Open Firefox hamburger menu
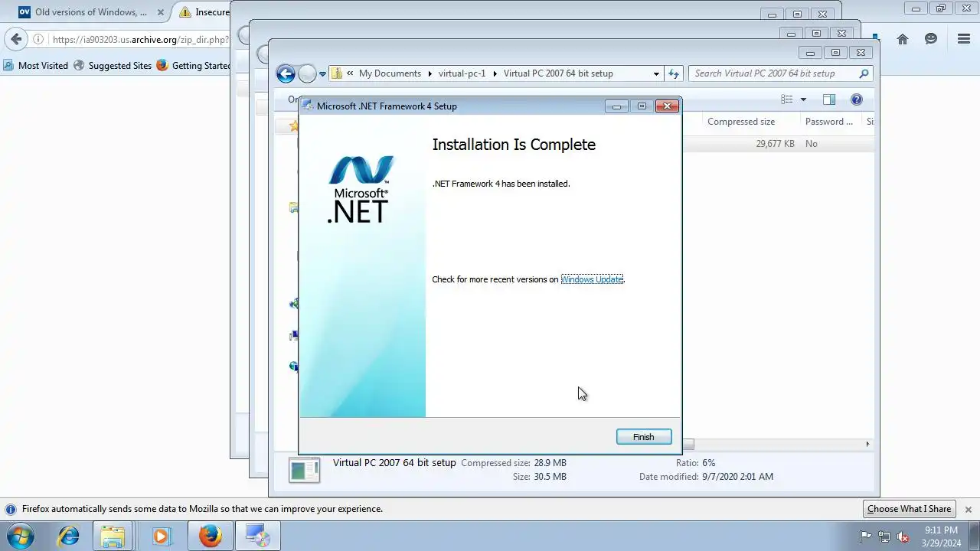This screenshot has width=980, height=551. pos(964,39)
